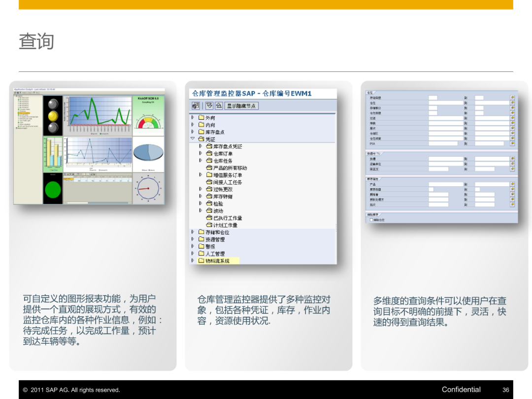
Task: Click the 间接人工任务 folder icon
Action: pyautogui.click(x=209, y=182)
